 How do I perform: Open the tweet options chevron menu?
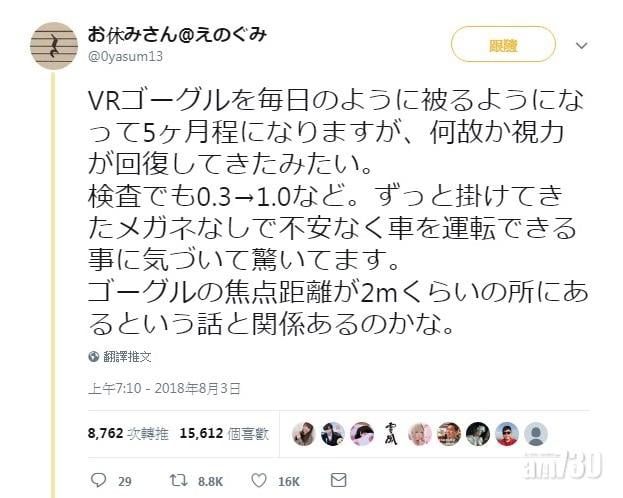(x=582, y=45)
